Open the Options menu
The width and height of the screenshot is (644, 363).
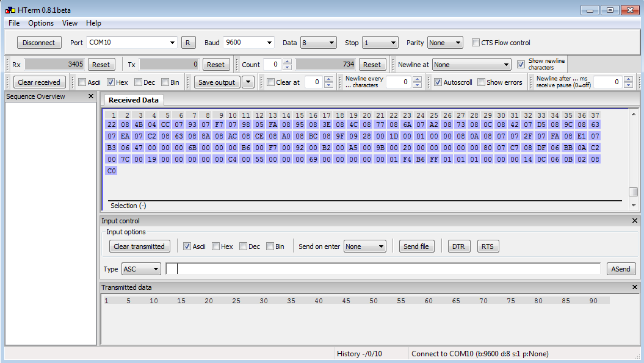coord(41,23)
